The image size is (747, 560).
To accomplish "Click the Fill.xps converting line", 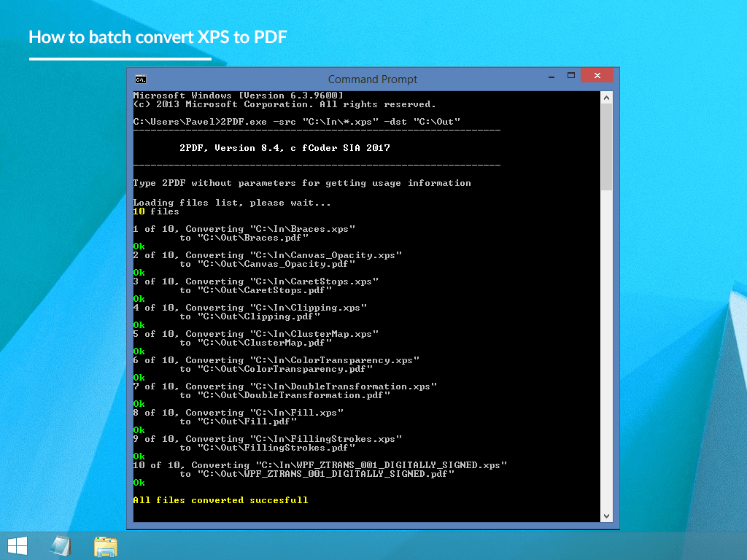I will click(x=239, y=413).
